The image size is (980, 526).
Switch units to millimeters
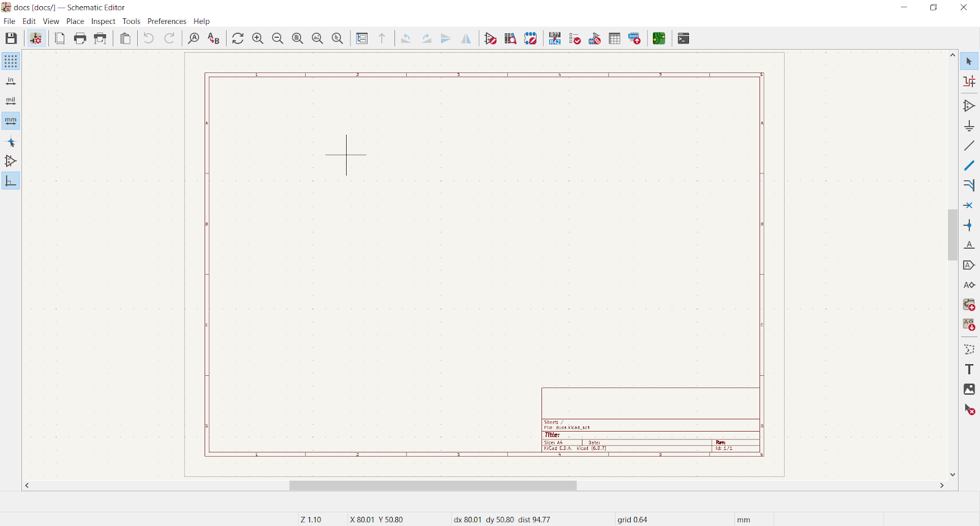[10, 121]
